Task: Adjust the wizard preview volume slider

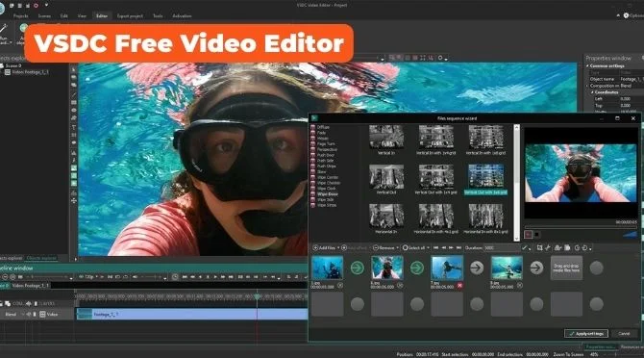Action: click(x=630, y=234)
